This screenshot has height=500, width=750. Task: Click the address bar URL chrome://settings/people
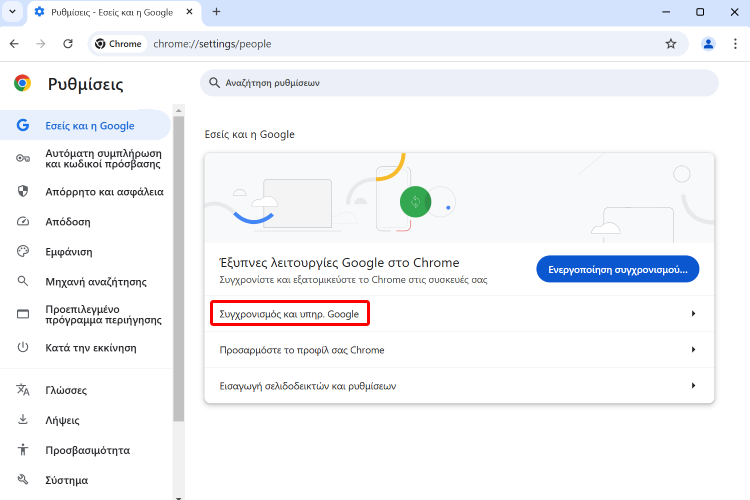tap(212, 44)
